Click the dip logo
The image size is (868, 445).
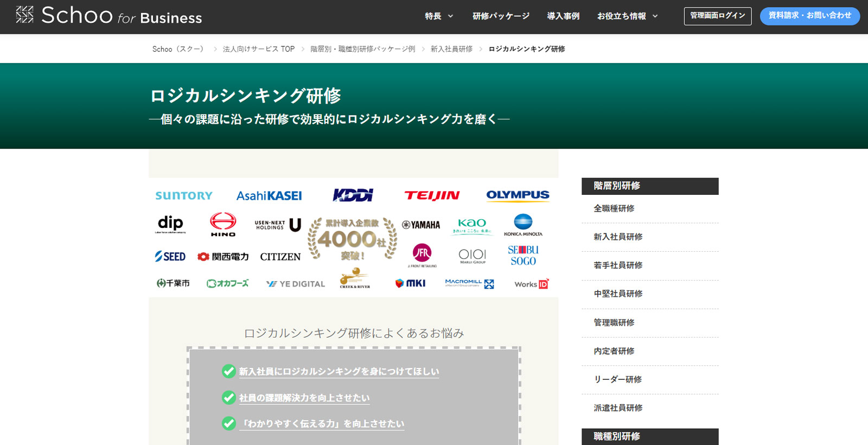(x=170, y=224)
